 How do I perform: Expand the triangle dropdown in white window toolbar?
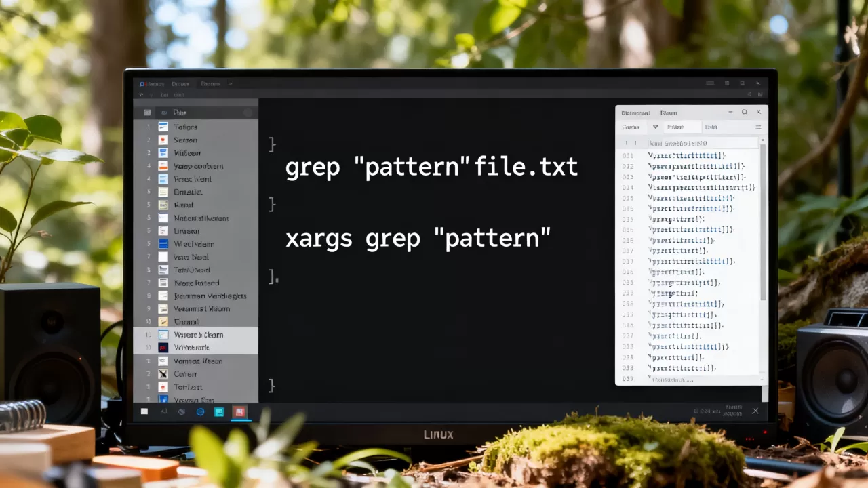(x=655, y=127)
